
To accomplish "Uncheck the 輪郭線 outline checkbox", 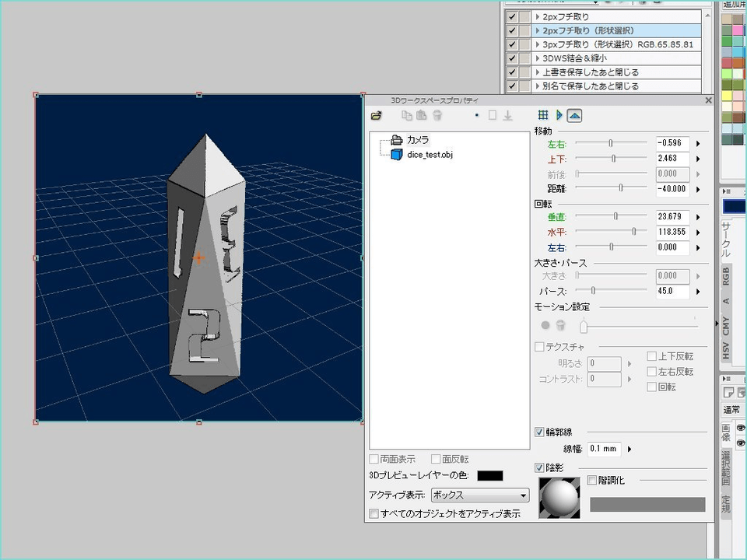I will (x=540, y=432).
